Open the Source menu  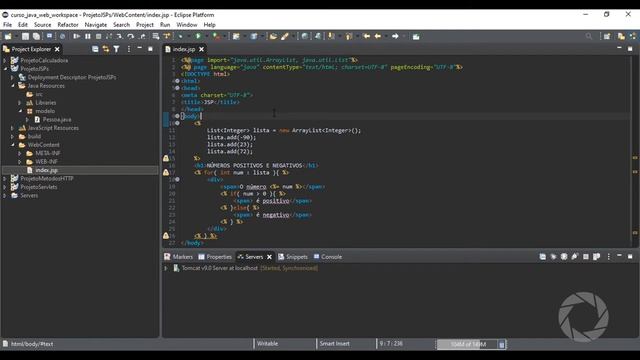(42, 25)
